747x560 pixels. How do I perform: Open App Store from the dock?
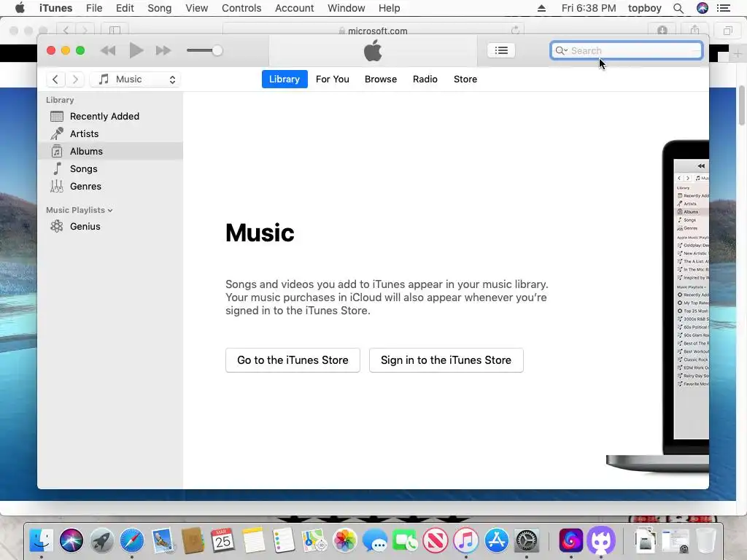pos(496,540)
